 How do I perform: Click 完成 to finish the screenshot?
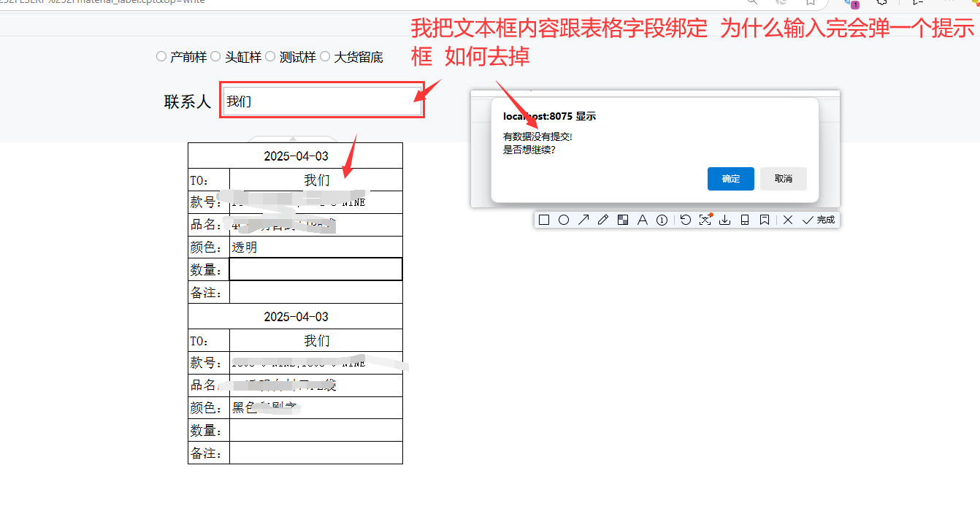point(819,220)
